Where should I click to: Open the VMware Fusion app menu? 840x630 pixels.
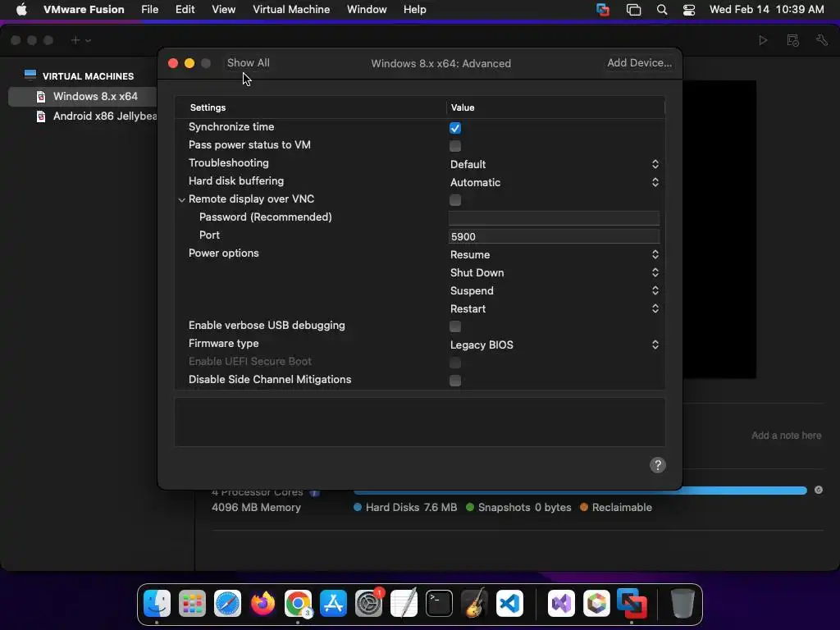pos(84,10)
